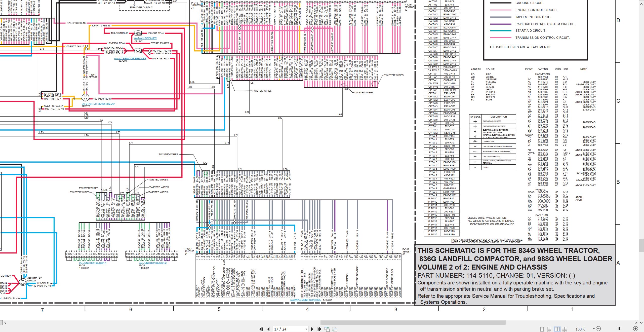Click the SYMBOL table header
Viewport: 644px width, 332px height.
point(475,117)
